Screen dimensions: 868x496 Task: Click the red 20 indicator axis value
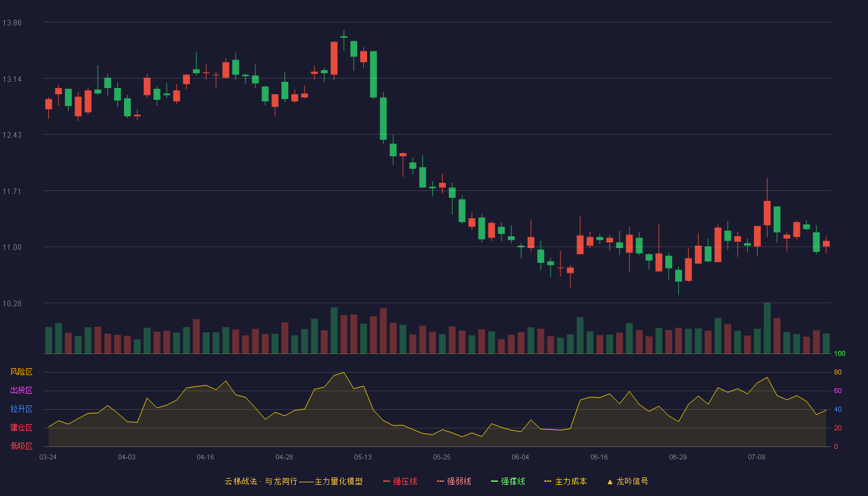838,428
